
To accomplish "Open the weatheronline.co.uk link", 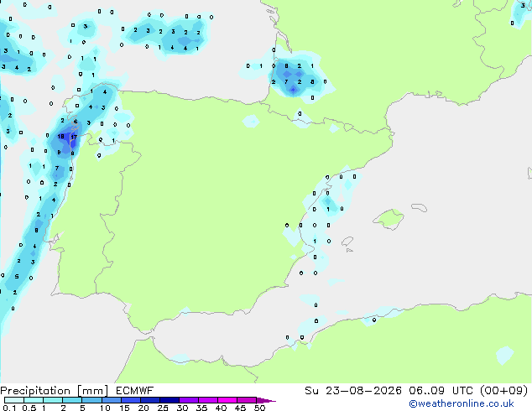I will tap(461, 403).
